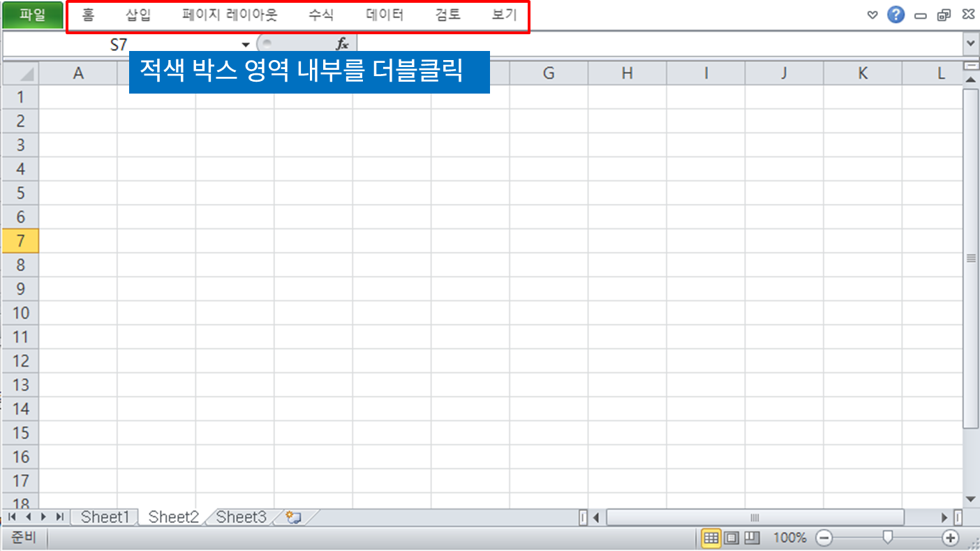The width and height of the screenshot is (980, 551).
Task: Go to the 수식 ribbon tab
Action: (x=321, y=15)
